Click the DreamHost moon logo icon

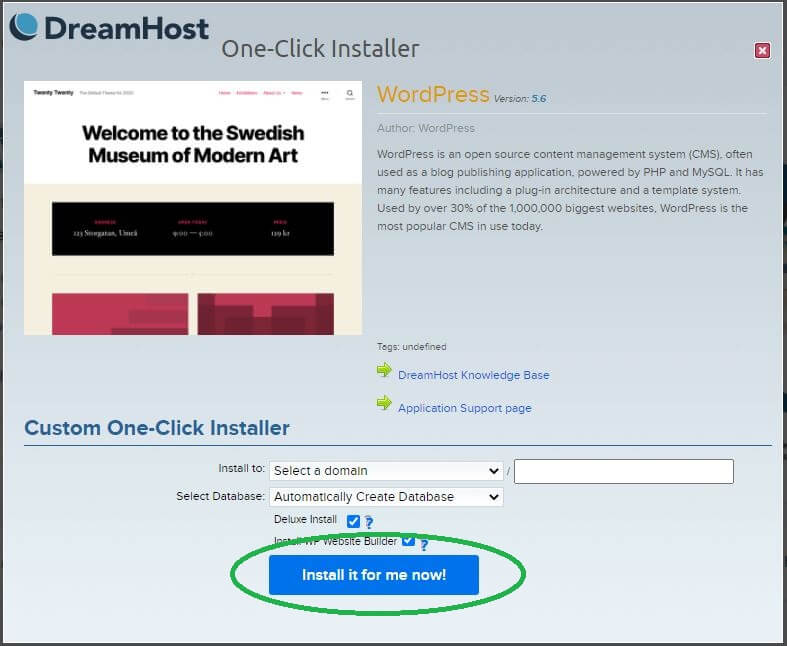pos(24,27)
